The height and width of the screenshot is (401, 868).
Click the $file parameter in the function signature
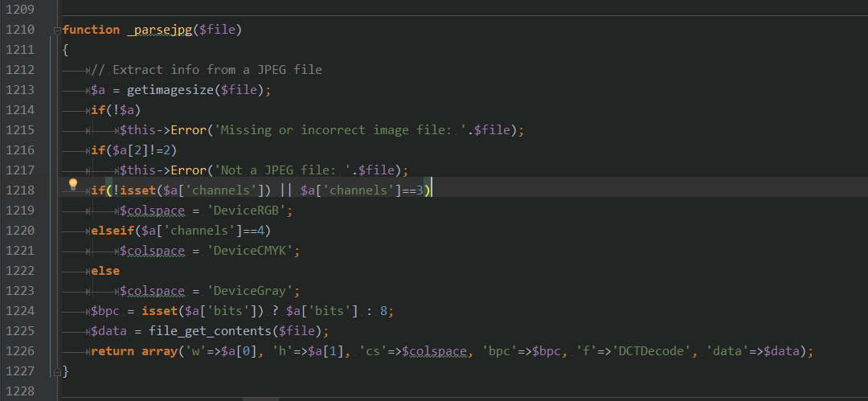tap(217, 31)
